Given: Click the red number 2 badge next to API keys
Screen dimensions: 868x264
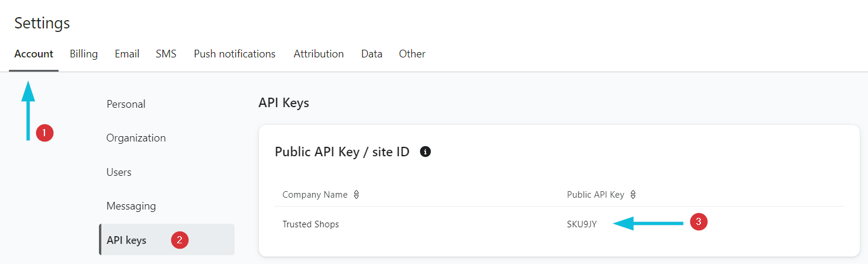Looking at the screenshot, I should 180,240.
